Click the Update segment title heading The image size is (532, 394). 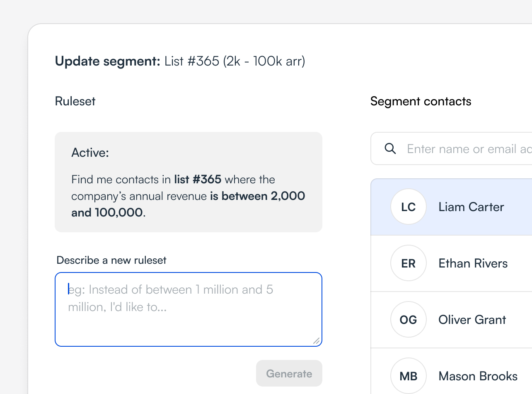pyautogui.click(x=180, y=61)
